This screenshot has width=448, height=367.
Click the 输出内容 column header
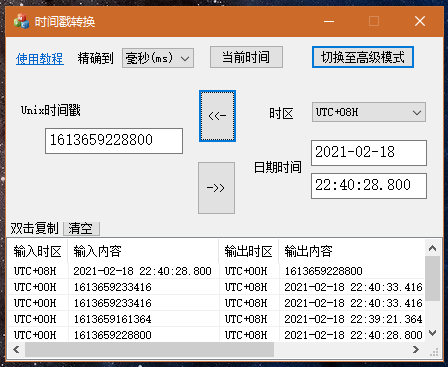click(352, 251)
